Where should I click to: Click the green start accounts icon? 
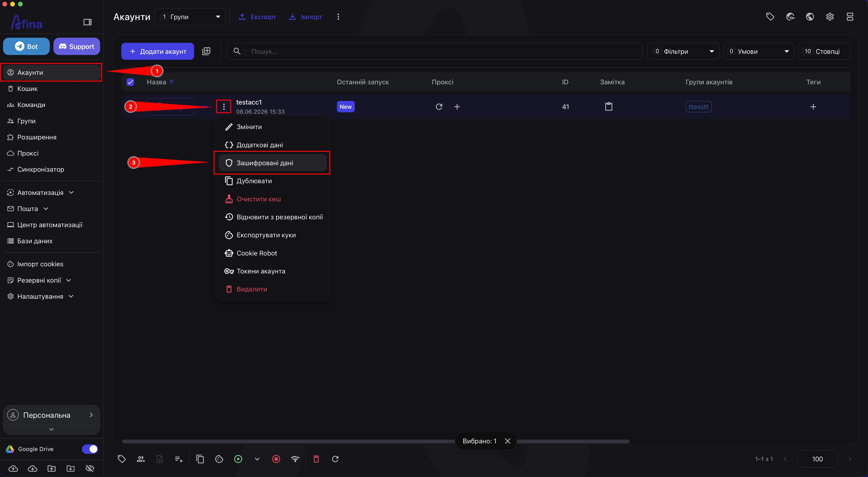[x=238, y=459]
